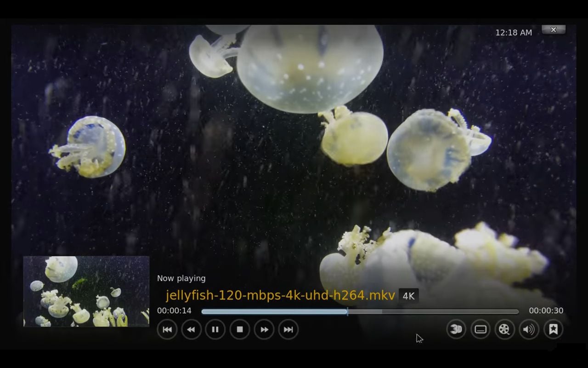Open video settings via film reel icon
The height and width of the screenshot is (368, 588).
tap(504, 329)
